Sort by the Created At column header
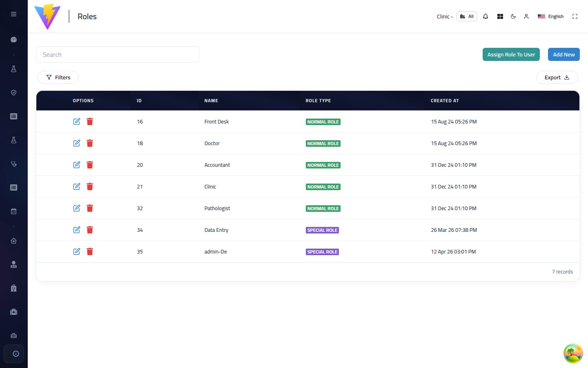The width and height of the screenshot is (588, 368). click(445, 101)
